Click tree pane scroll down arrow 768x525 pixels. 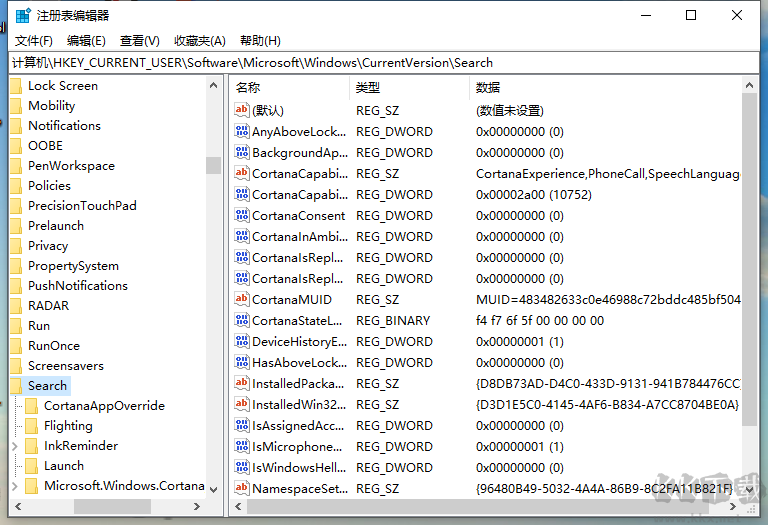tap(214, 489)
